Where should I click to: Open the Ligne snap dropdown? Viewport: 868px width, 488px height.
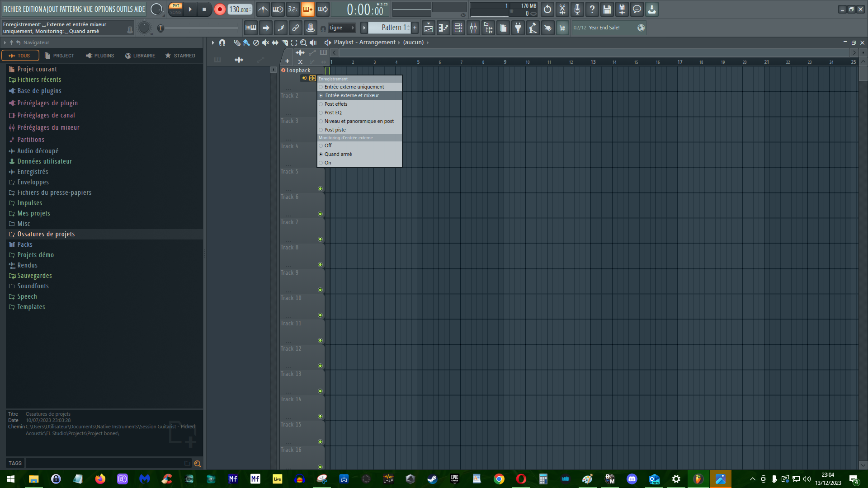point(342,28)
